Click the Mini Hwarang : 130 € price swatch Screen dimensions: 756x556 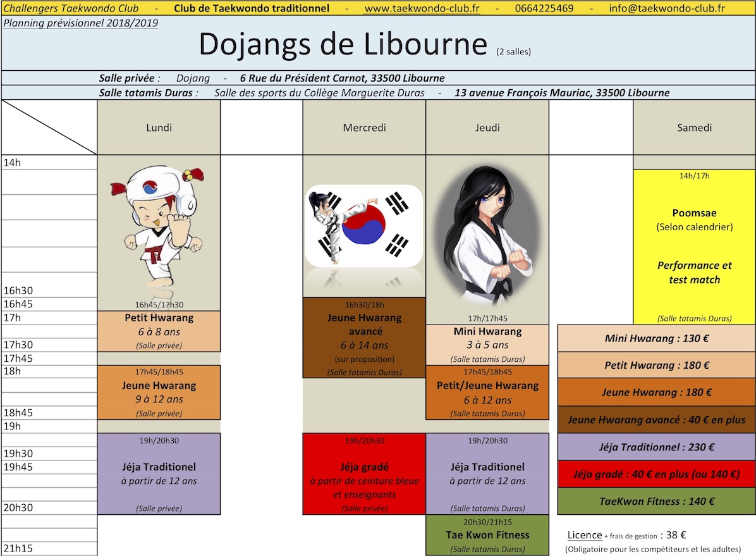656,338
